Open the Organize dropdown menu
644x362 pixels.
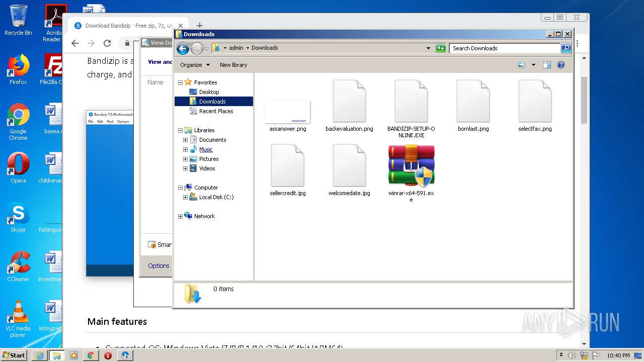[195, 65]
